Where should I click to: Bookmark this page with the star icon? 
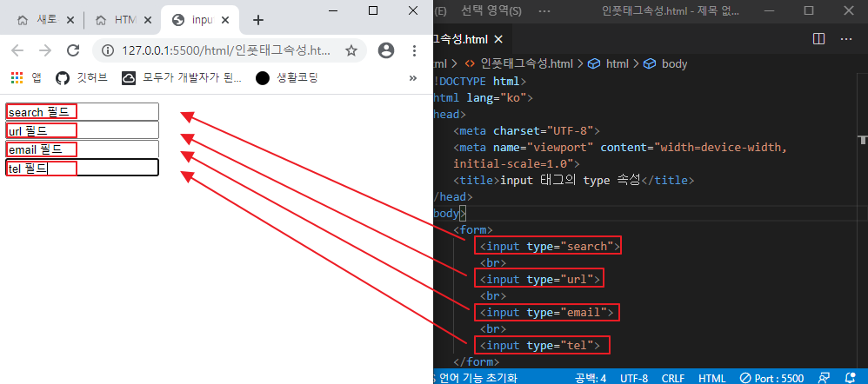pos(351,51)
